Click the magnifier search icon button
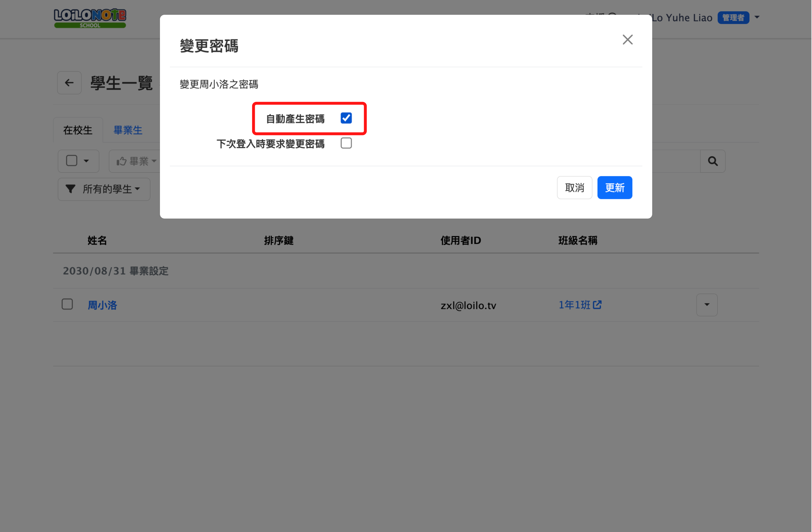 coord(712,161)
